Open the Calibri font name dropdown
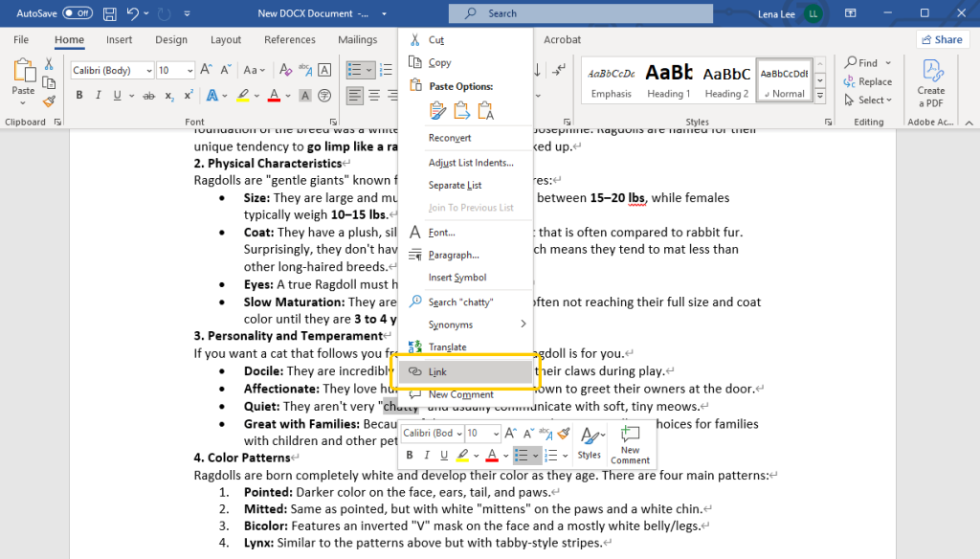Image resolution: width=980 pixels, height=559 pixels. pyautogui.click(x=109, y=70)
